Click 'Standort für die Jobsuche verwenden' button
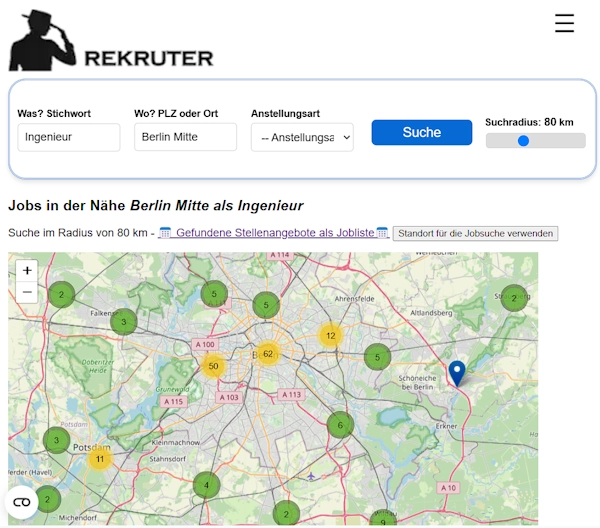The height and width of the screenshot is (528, 600). [475, 233]
